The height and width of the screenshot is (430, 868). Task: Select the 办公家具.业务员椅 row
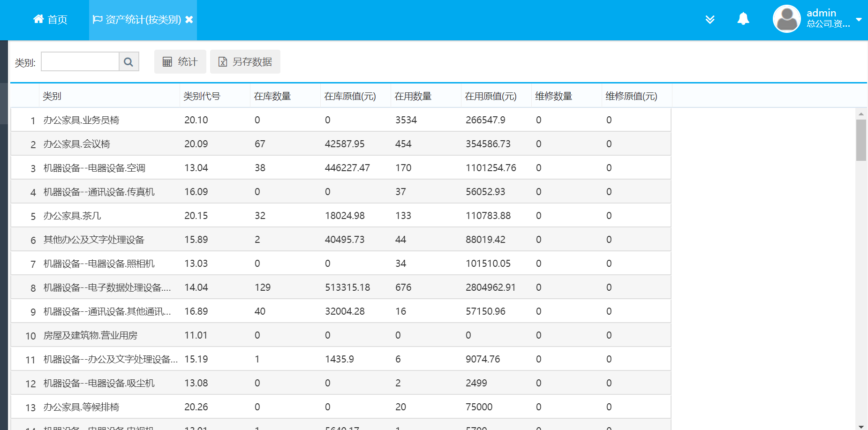coord(81,120)
